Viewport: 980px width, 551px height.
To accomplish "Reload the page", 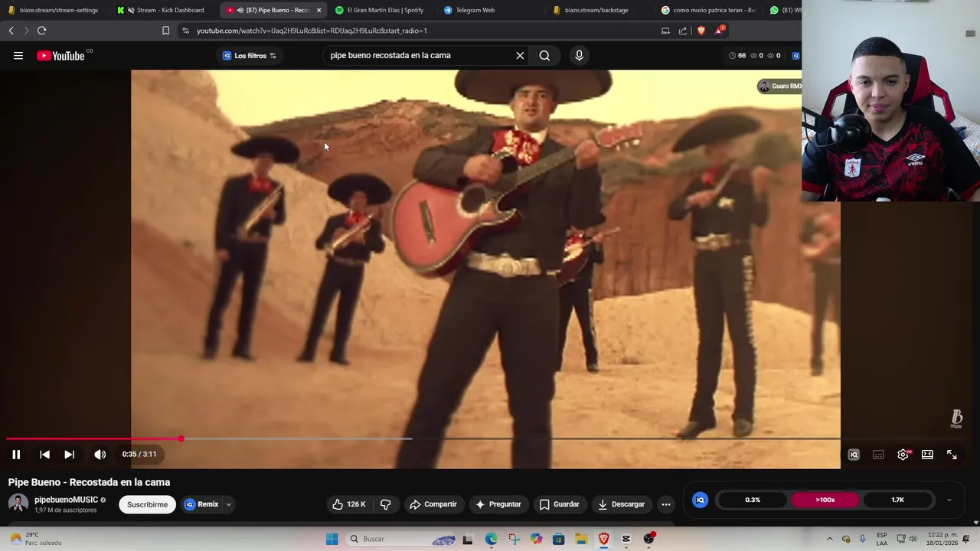I will click(x=41, y=31).
